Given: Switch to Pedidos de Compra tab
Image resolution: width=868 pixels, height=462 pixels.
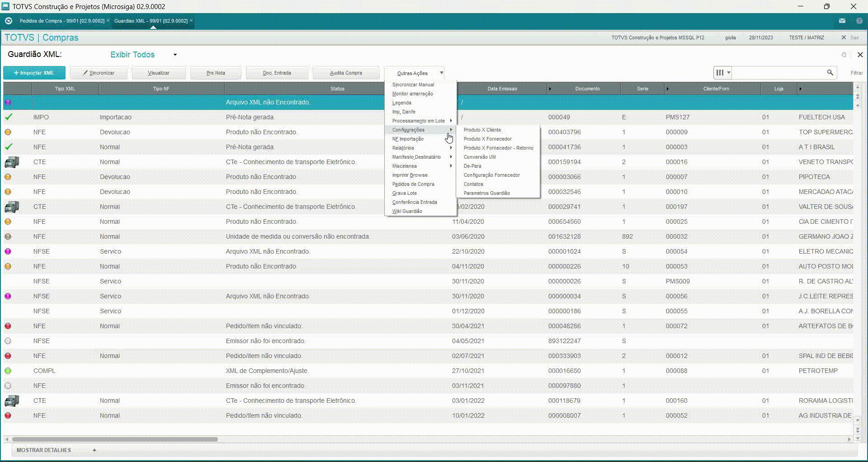Looking at the screenshot, I should pos(62,21).
